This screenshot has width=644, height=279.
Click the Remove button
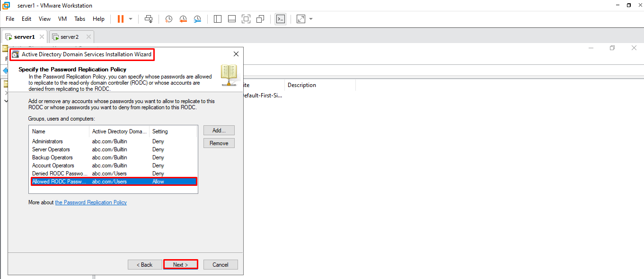click(219, 143)
